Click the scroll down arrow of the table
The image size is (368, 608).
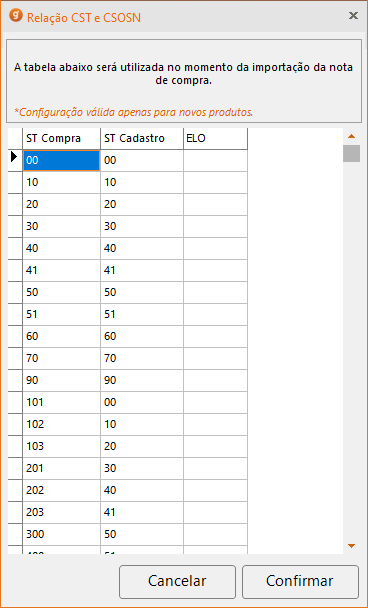point(351,546)
